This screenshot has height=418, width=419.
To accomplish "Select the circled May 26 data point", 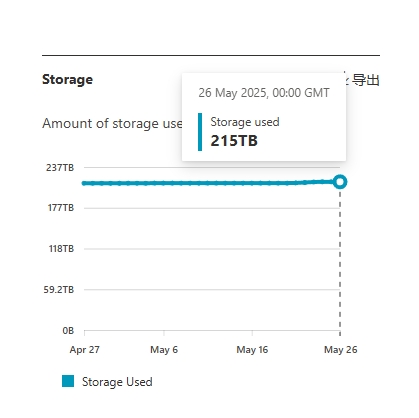I will point(340,182).
